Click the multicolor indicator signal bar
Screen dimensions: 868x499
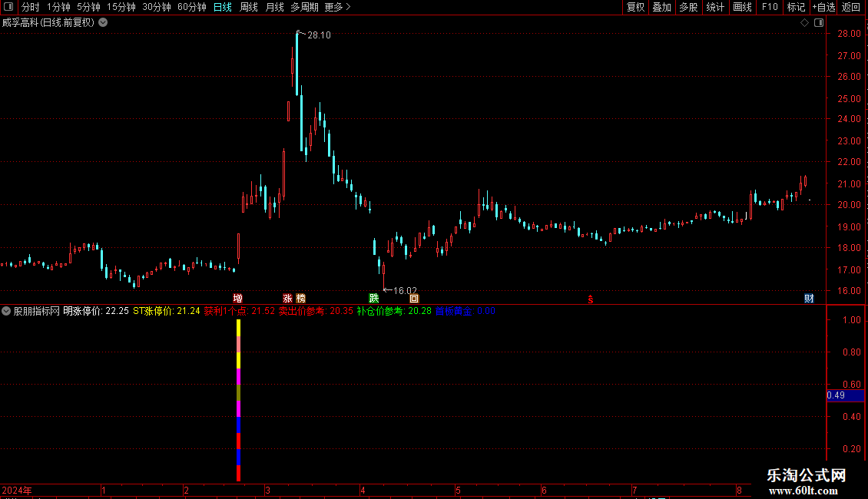pos(239,401)
